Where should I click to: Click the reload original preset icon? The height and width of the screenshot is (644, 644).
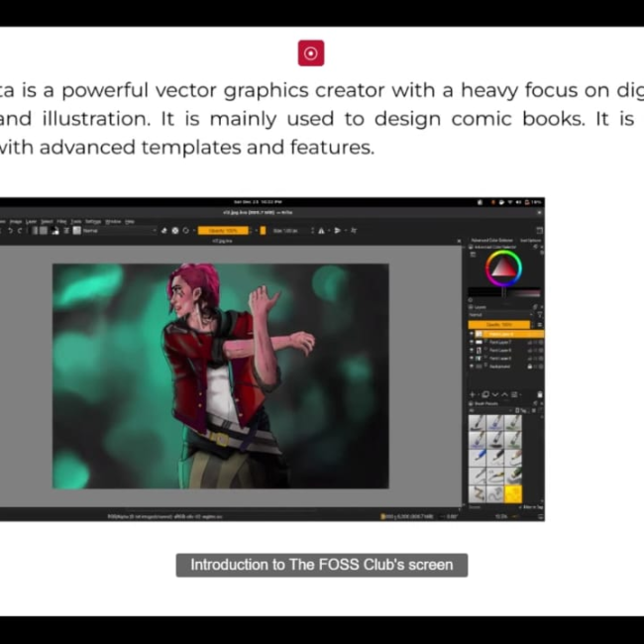coord(185,231)
